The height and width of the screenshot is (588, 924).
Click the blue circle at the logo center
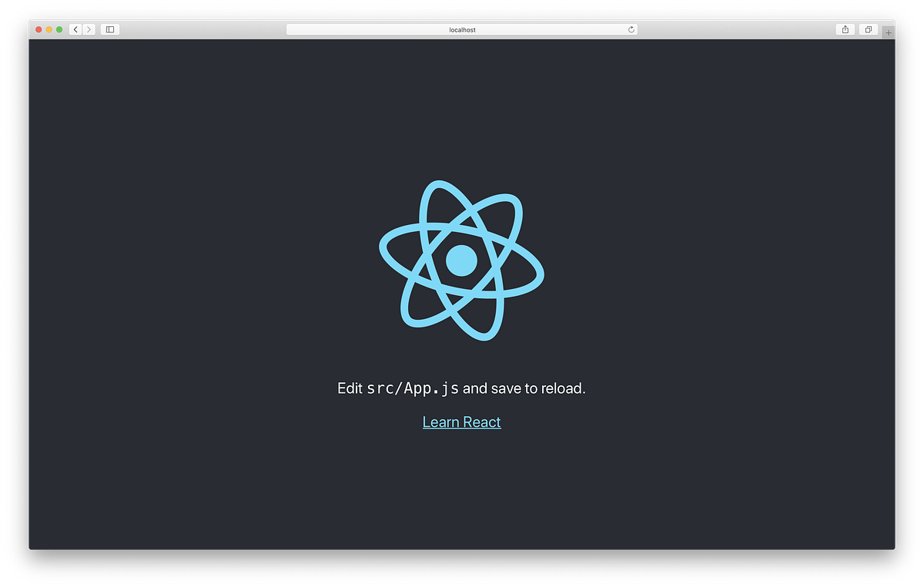460,260
